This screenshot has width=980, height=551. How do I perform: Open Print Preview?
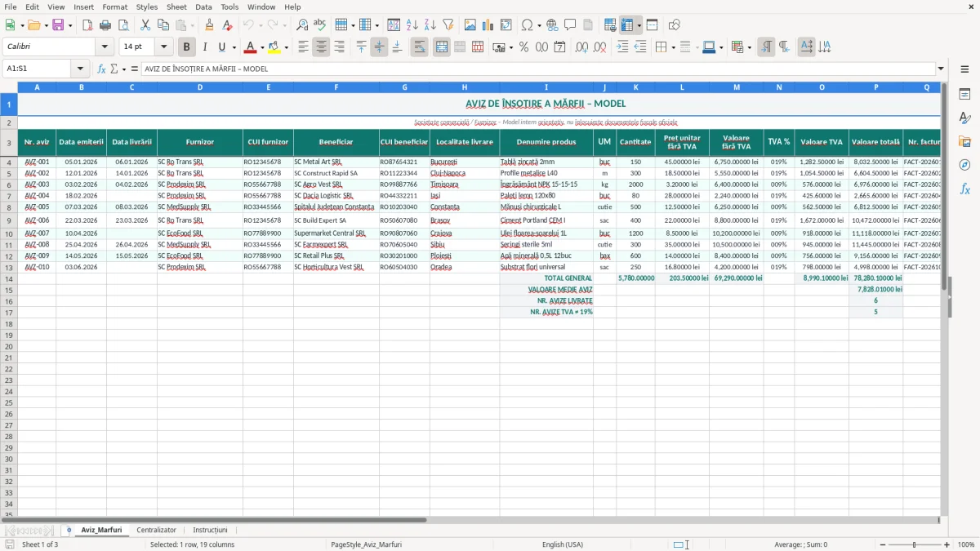tap(122, 25)
